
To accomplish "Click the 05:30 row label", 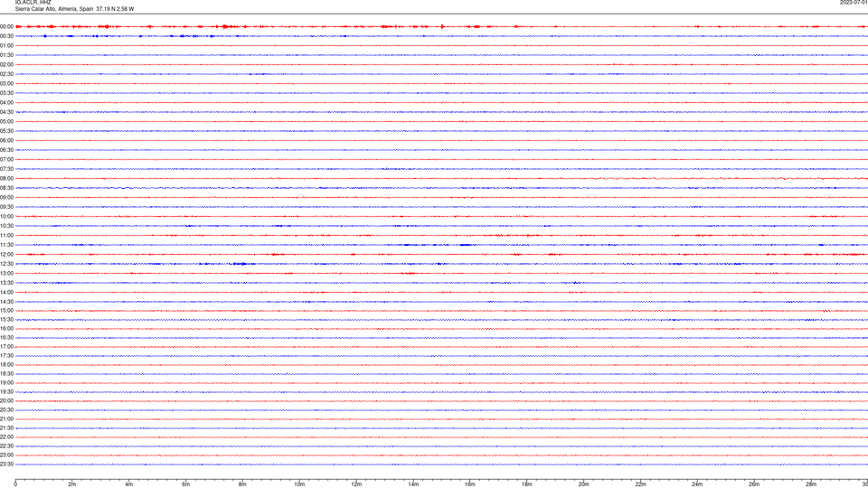I will click(x=6, y=131).
